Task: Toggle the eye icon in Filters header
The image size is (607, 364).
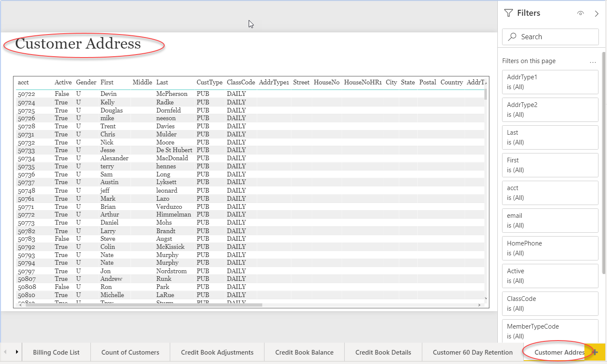Action: point(580,13)
